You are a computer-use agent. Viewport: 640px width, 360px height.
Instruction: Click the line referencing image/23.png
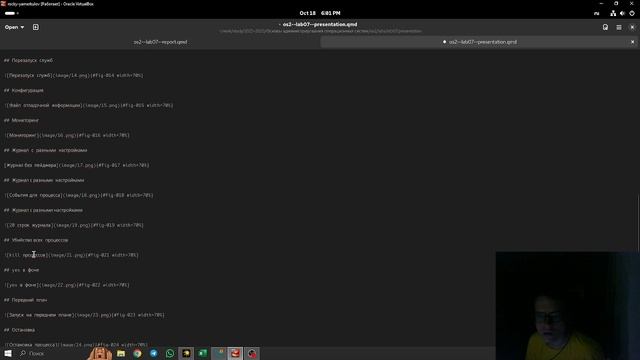(x=84, y=315)
